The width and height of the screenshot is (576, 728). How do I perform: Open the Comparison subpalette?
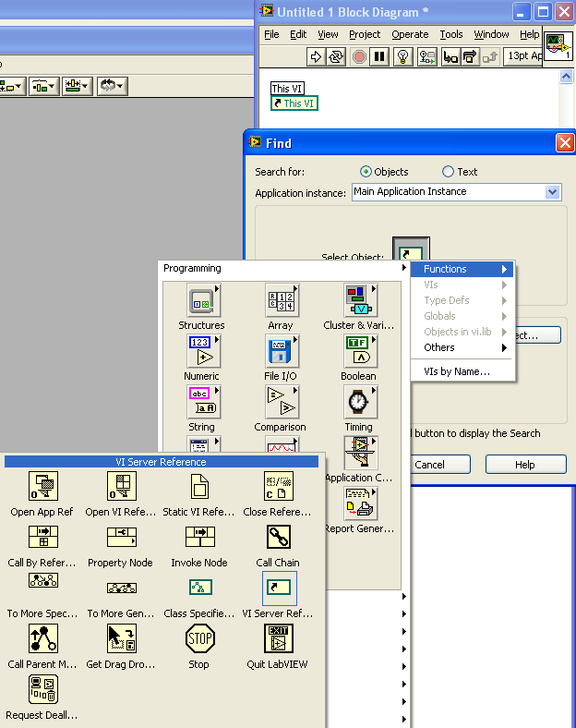point(282,402)
